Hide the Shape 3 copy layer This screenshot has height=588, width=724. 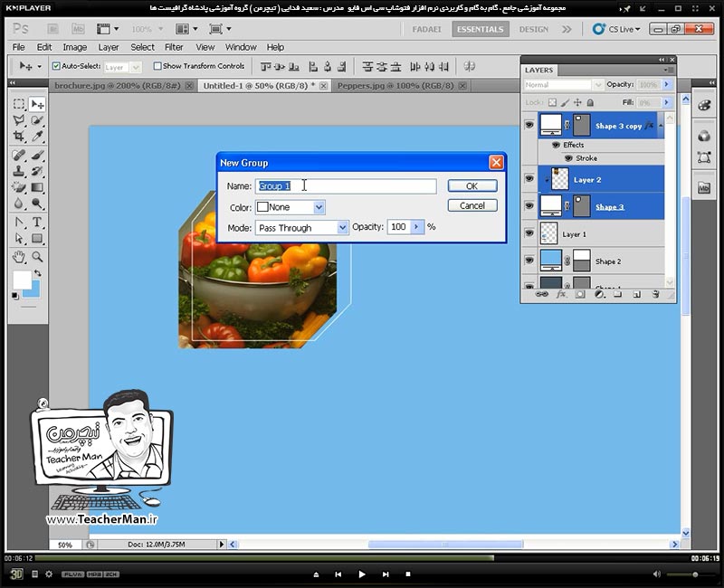click(x=529, y=125)
